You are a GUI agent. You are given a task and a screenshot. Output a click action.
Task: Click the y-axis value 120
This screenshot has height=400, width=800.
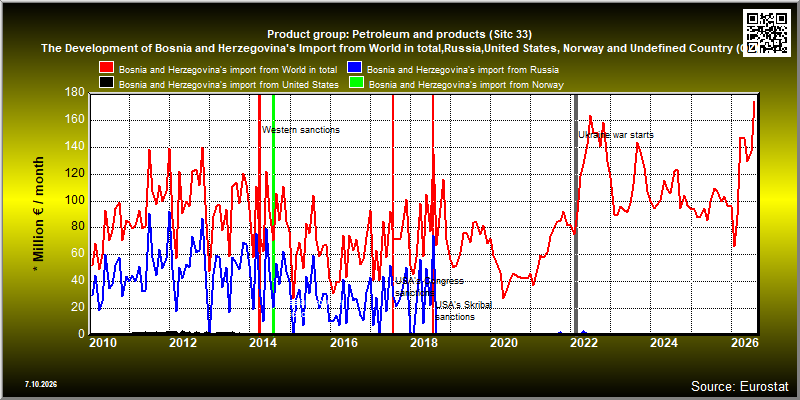(74, 174)
